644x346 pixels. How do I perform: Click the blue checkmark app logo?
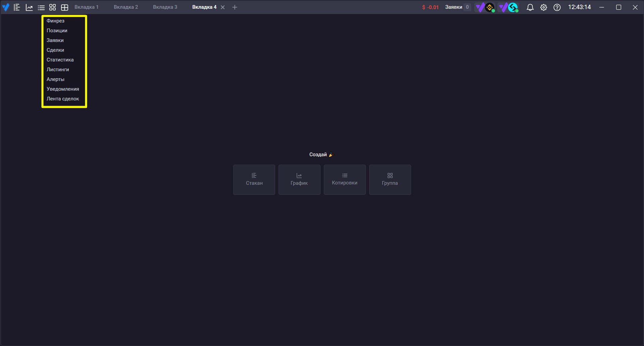[x=6, y=7]
